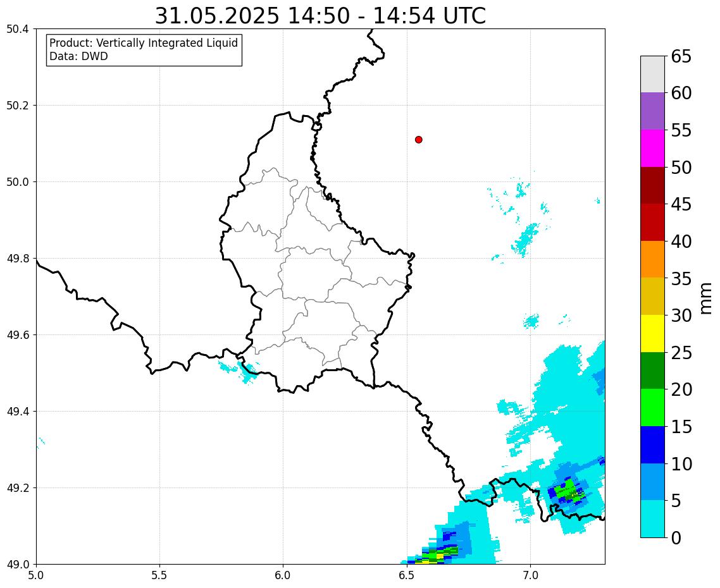
Task: Click the 49.6 latitude axis label
Action: pyautogui.click(x=18, y=335)
